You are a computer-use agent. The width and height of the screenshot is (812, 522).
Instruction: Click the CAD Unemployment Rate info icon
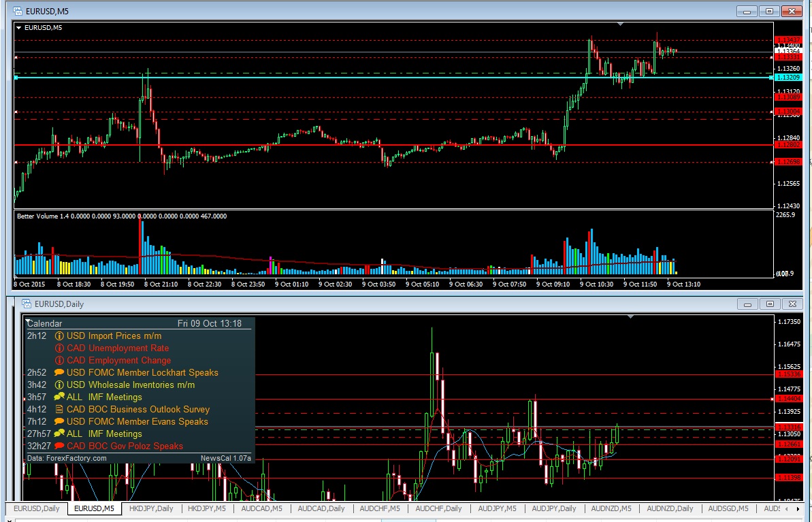59,348
